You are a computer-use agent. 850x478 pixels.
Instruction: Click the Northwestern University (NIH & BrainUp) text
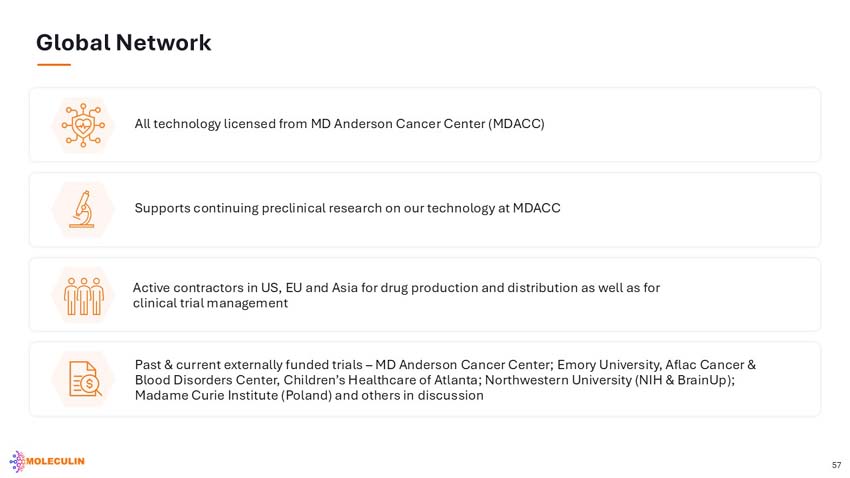pos(609,380)
